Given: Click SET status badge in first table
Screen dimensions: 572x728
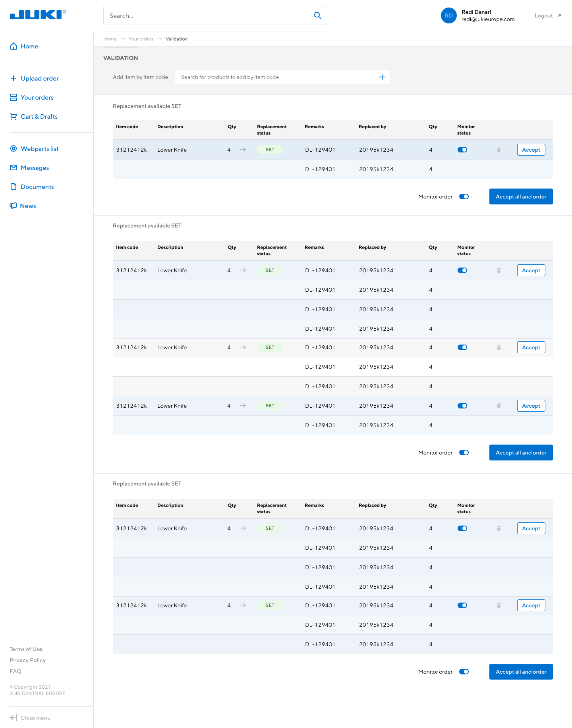Looking at the screenshot, I should pyautogui.click(x=270, y=150).
